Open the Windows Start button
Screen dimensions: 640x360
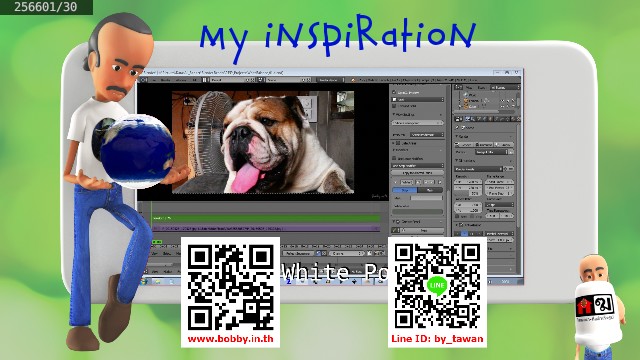click(144, 281)
